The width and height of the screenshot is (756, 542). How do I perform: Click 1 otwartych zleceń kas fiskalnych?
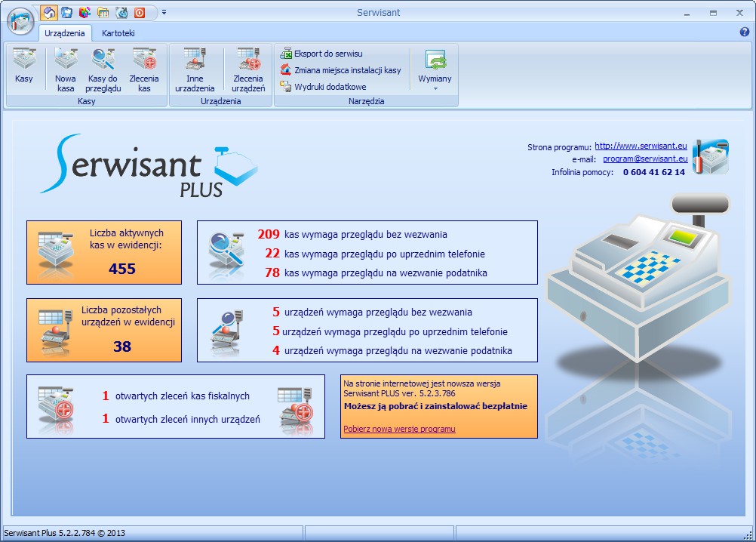pyautogui.click(x=176, y=396)
